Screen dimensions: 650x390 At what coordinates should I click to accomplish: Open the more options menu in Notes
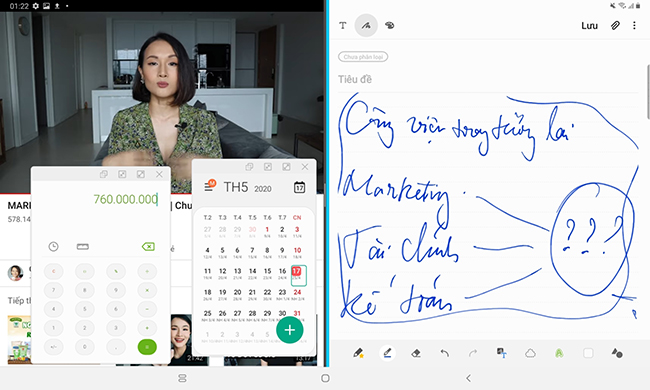pos(634,25)
